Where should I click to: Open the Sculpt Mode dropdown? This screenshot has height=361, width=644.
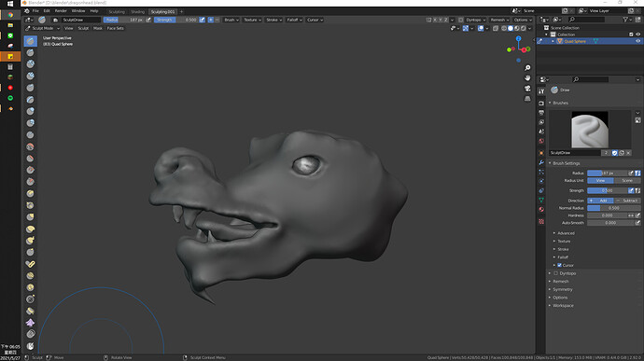point(42,28)
